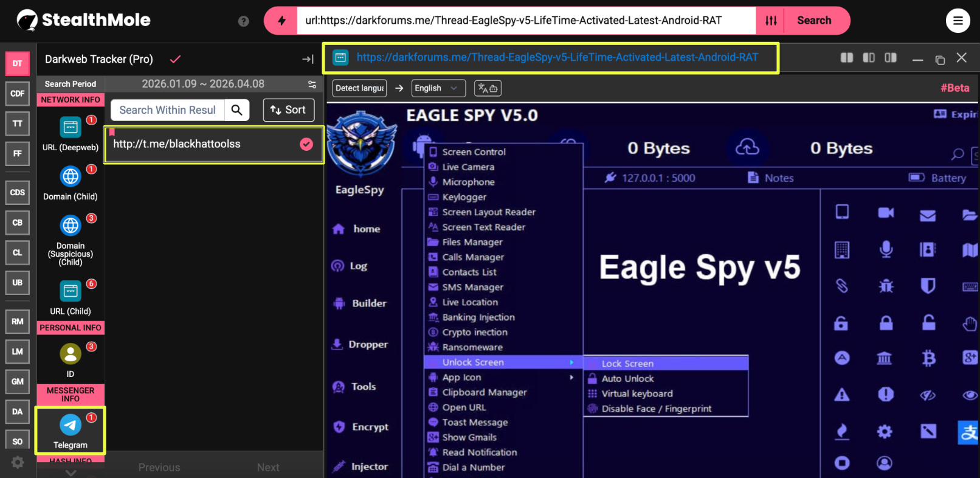
Task: Open the Detect language source dropdown
Action: [x=360, y=88]
